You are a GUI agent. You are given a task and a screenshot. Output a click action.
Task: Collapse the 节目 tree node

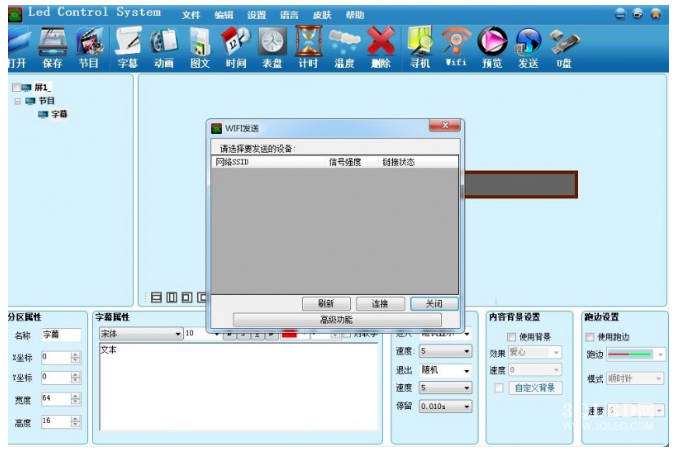18,102
